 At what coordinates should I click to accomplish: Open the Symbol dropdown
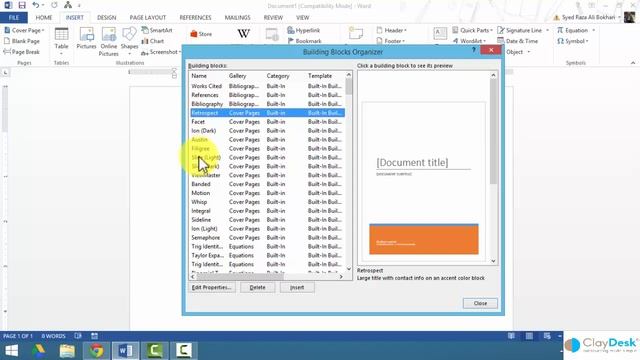(x=573, y=41)
